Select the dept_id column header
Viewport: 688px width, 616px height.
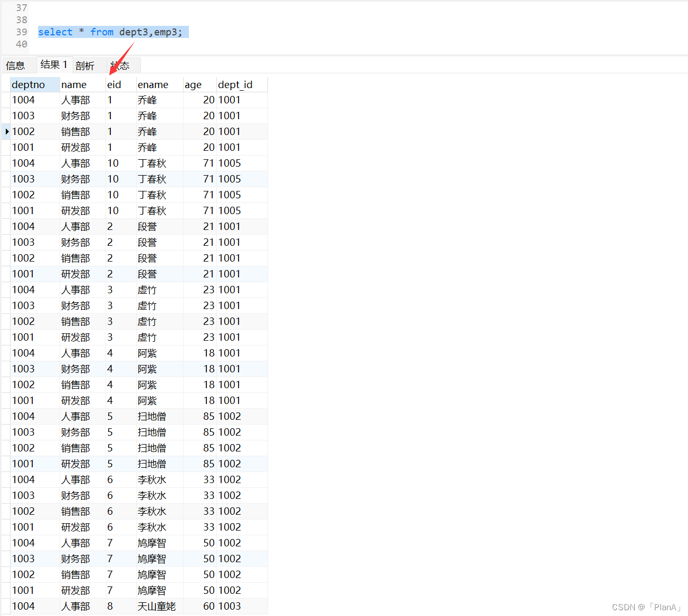click(242, 84)
